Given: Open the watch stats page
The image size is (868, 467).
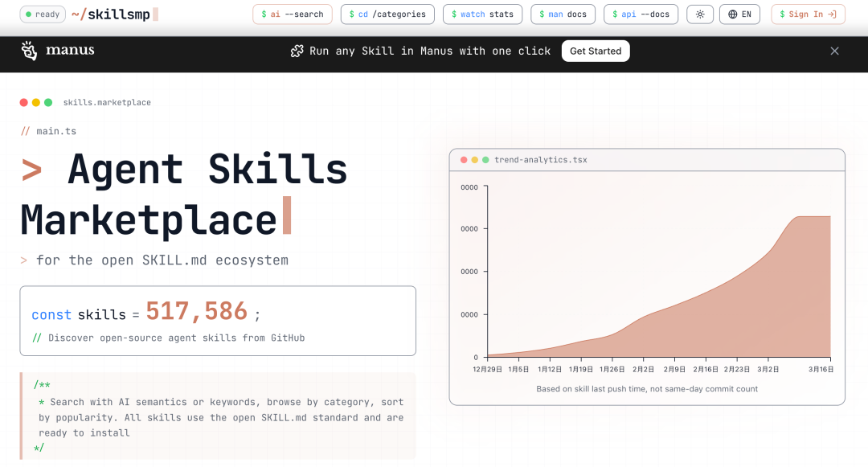Looking at the screenshot, I should pyautogui.click(x=482, y=14).
